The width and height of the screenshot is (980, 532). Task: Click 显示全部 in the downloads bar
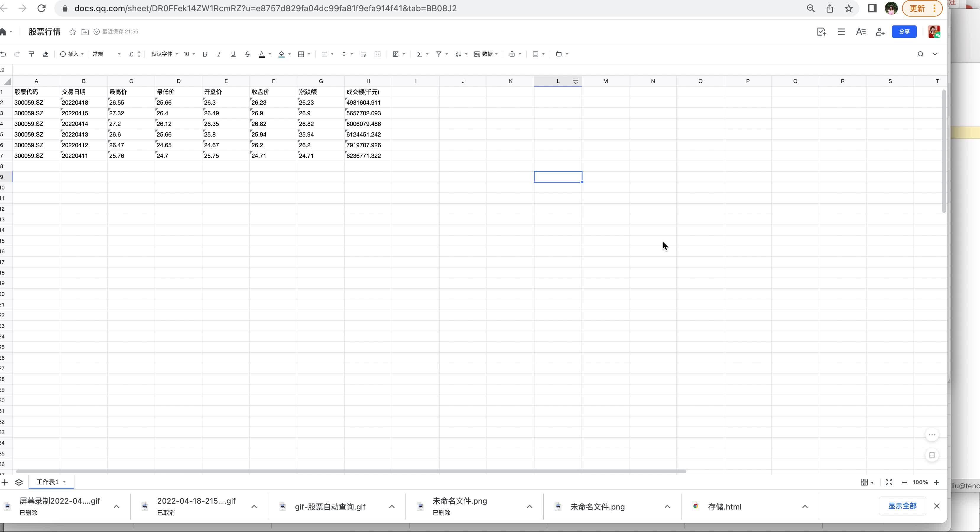902,506
